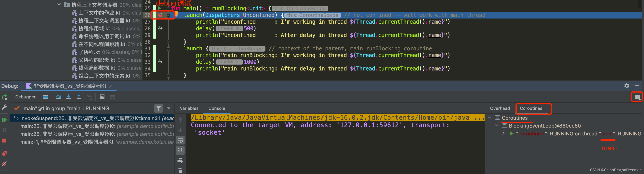
Task: Stop the debug session with red square
Action: [x=5, y=141]
